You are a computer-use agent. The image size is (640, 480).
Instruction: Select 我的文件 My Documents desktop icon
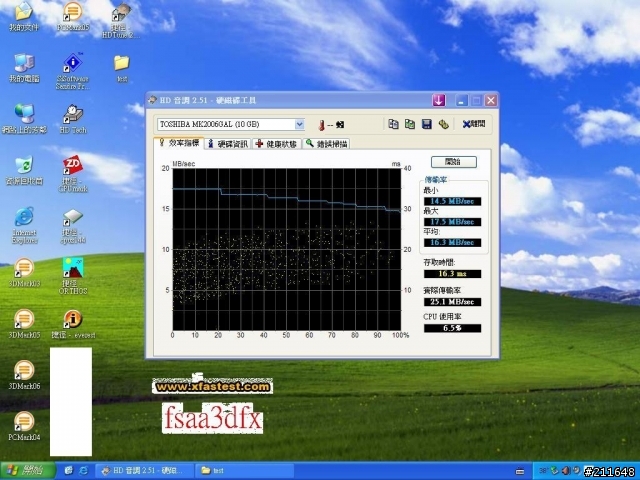click(x=24, y=17)
